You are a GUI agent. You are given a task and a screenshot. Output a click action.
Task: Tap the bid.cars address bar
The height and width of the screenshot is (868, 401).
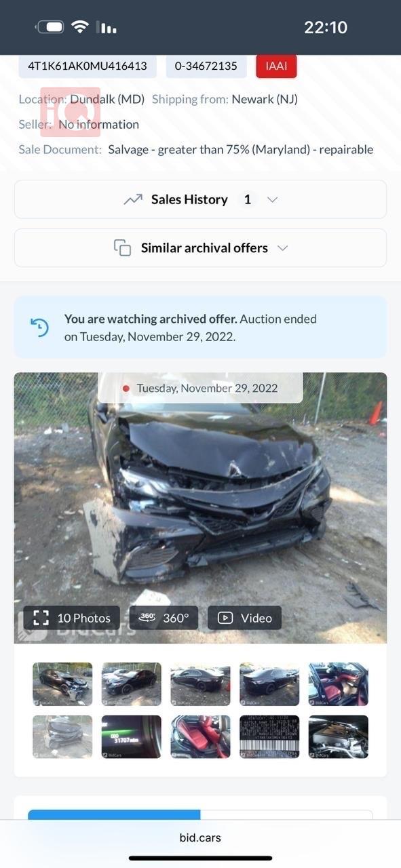(x=200, y=837)
